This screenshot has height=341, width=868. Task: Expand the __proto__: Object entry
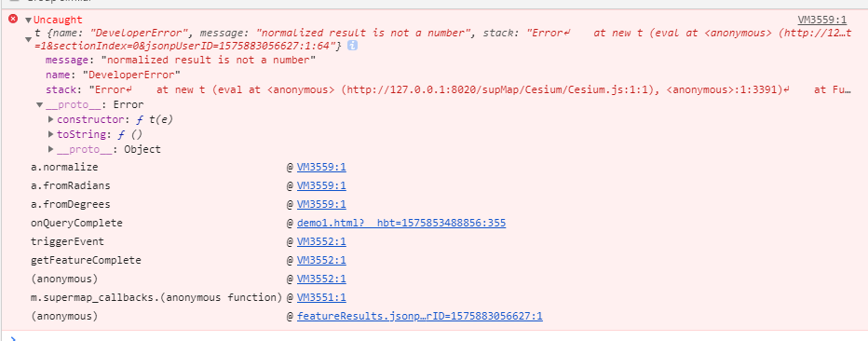51,149
